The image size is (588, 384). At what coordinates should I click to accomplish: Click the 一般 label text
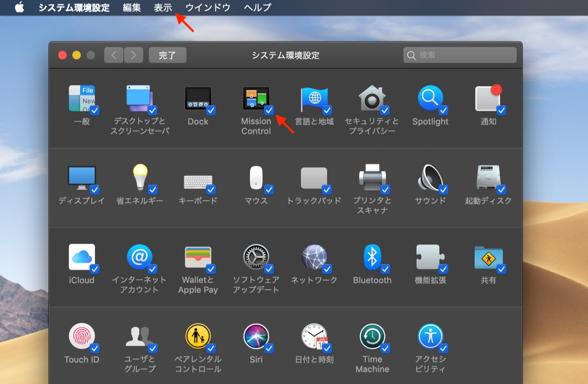point(82,121)
